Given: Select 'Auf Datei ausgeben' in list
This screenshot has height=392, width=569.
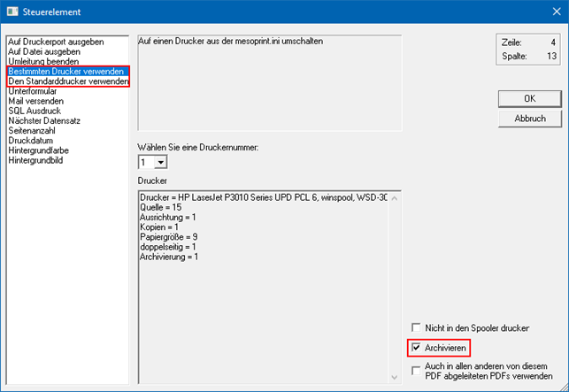Looking at the screenshot, I should [42, 51].
